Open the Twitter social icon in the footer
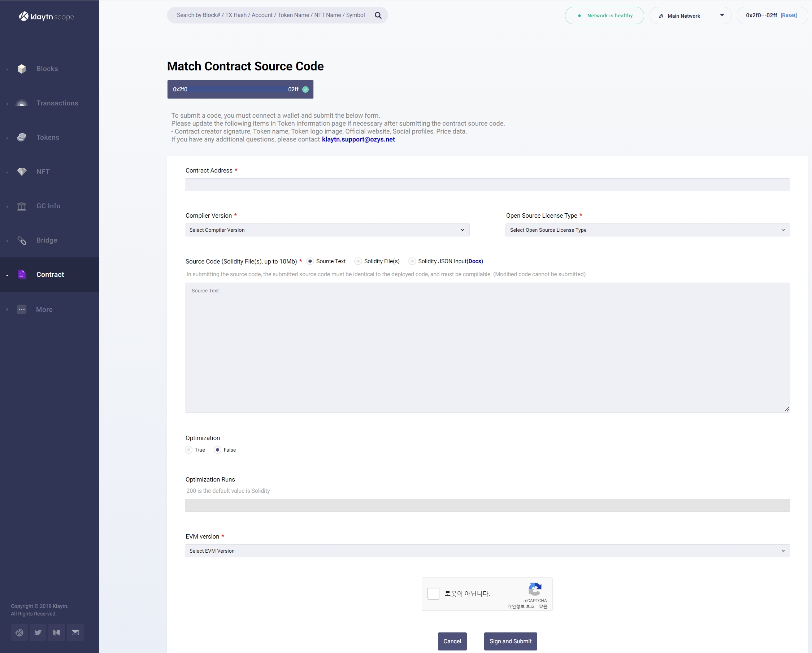Image resolution: width=812 pixels, height=653 pixels. tap(38, 632)
